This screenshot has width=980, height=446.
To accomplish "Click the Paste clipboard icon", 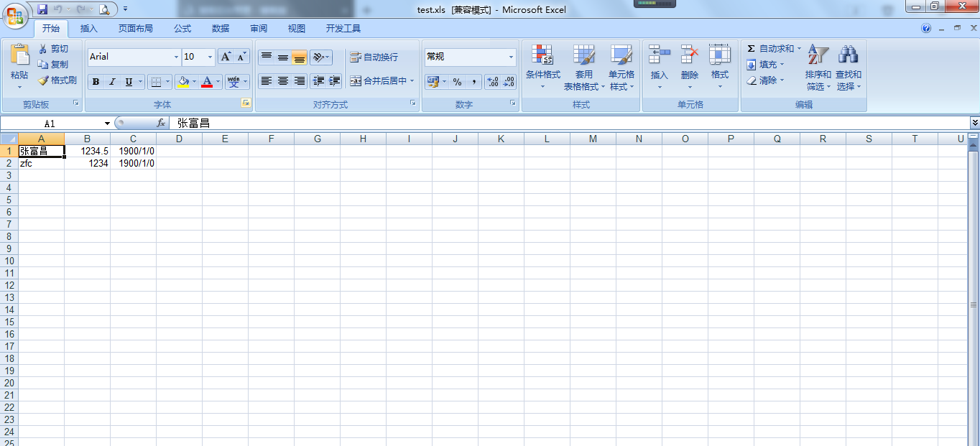I will (19, 55).
